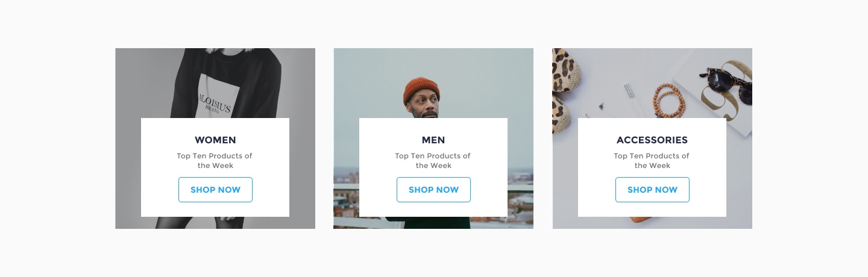The width and height of the screenshot is (868, 277).
Task: Click the leopard print shoes in Accessories image
Action: (564, 87)
